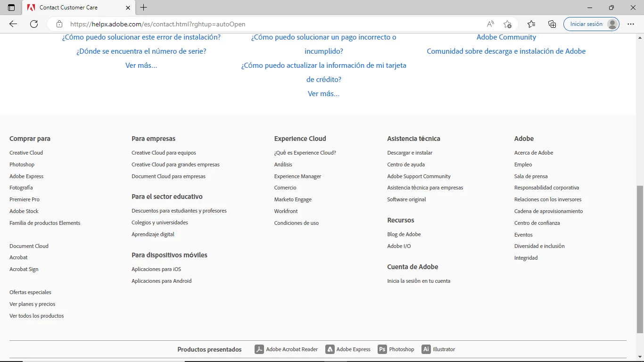644x362 pixels.
Task: Select the Contact Customer Care tab
Action: click(x=79, y=8)
